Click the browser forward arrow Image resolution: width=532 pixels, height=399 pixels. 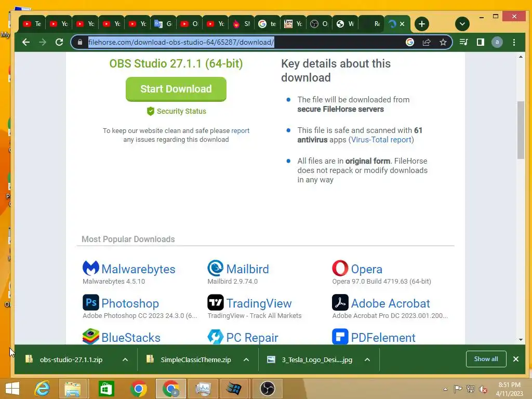[43, 42]
